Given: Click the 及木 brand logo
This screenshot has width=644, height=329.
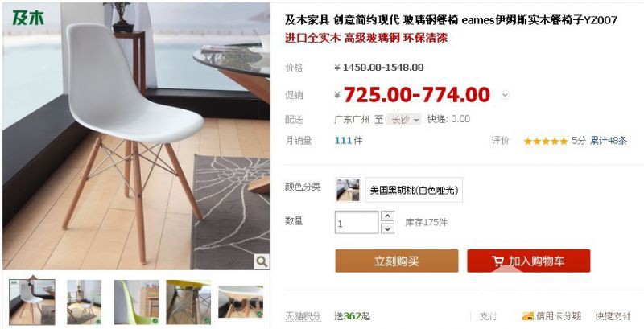Looking at the screenshot, I should pyautogui.click(x=28, y=18).
